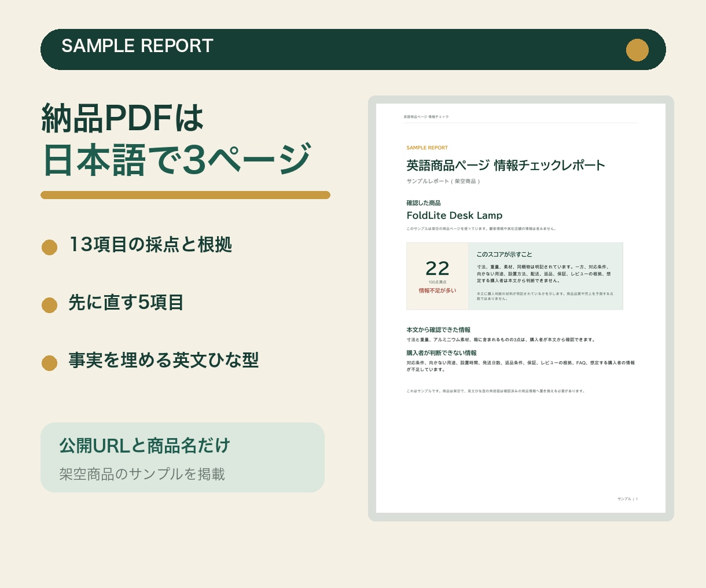
Task: Click the gold dot beside '先に直す5項目'
Action: pos(49,305)
